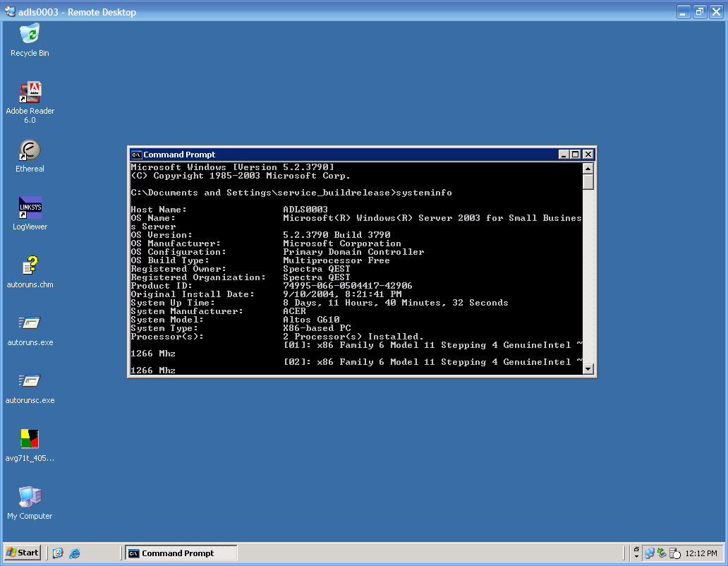Open the Start menu

point(23,553)
